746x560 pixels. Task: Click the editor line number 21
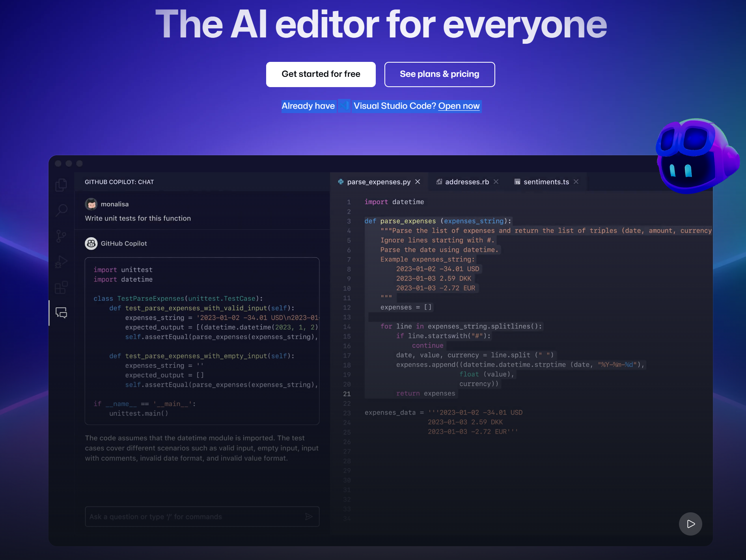click(x=347, y=394)
